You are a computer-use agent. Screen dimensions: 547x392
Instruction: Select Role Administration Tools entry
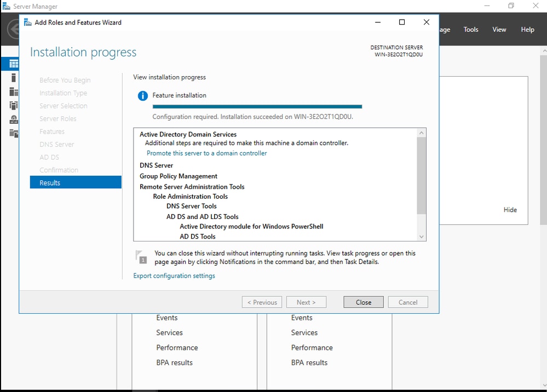(190, 197)
